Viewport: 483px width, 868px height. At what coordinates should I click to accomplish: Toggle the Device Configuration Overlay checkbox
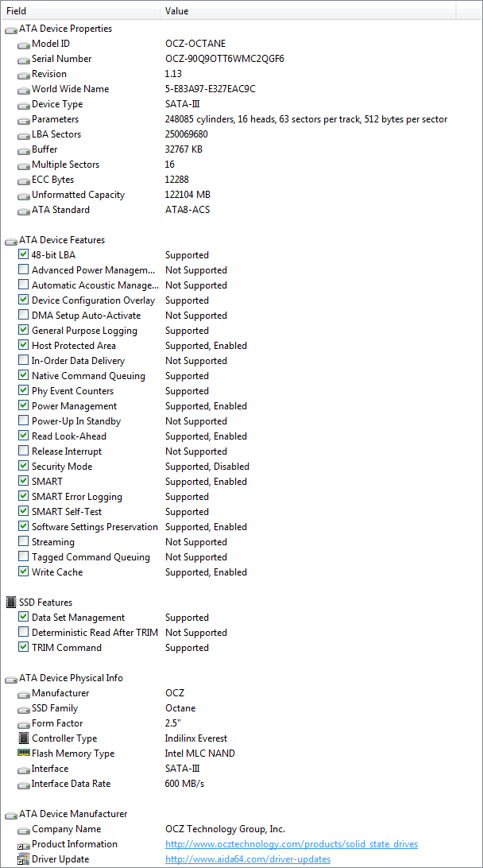(23, 300)
